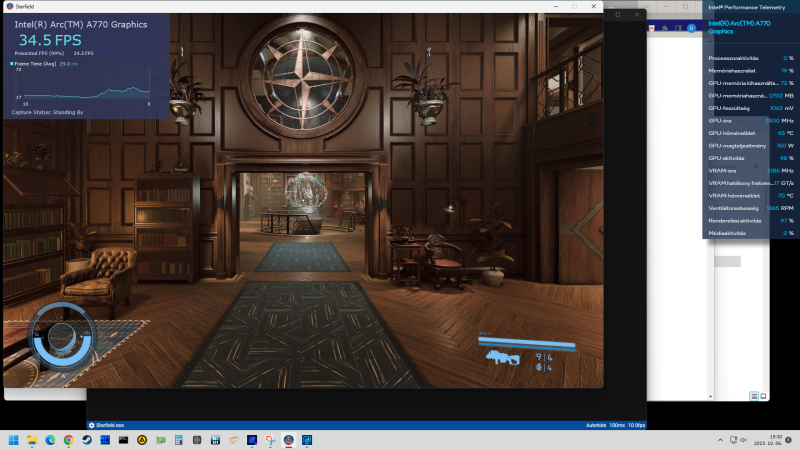The image size is (800, 450).
Task: Select the Memóriahasználat telemetry row
Action: (751, 71)
